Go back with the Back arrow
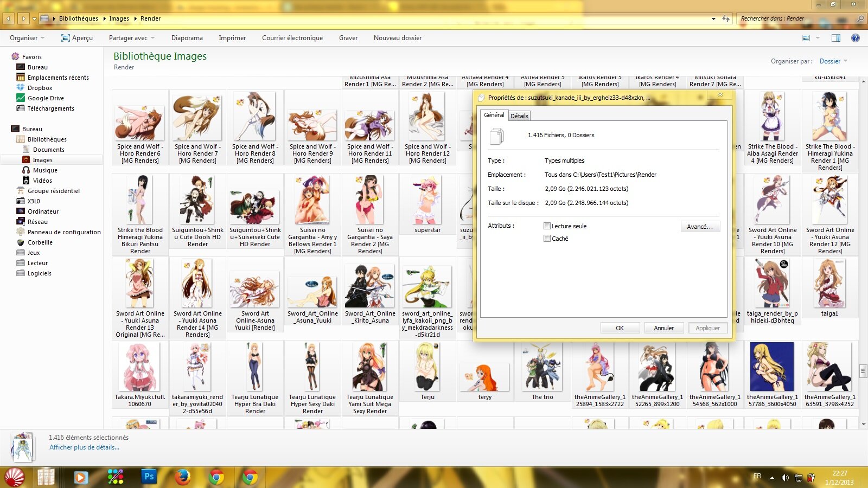This screenshot has height=488, width=868. pyautogui.click(x=8, y=18)
